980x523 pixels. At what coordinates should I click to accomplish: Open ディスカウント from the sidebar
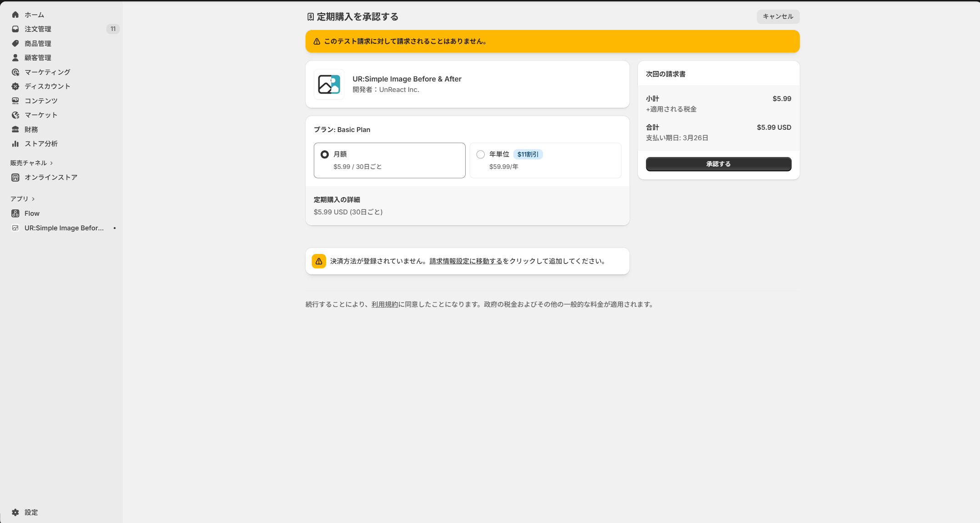47,86
